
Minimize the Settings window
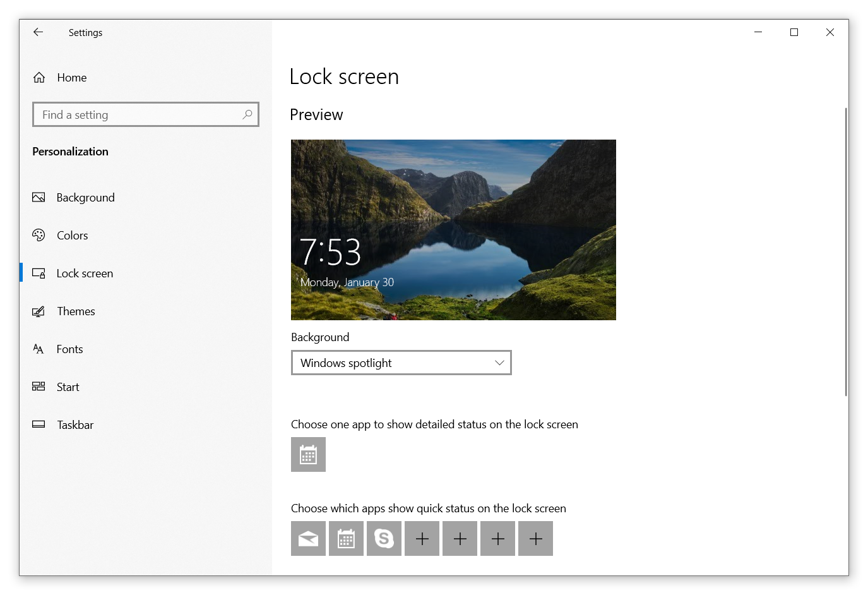(x=758, y=32)
